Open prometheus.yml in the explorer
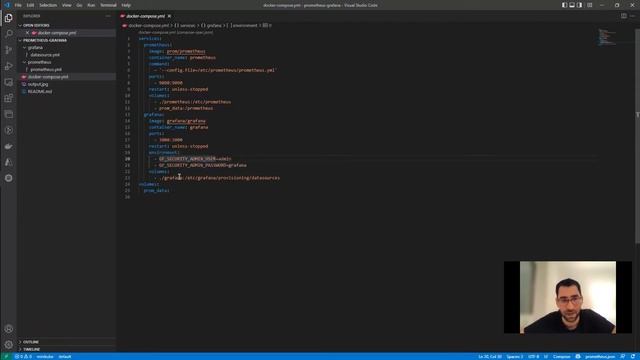Viewport: 640px width, 360px height. (46, 69)
